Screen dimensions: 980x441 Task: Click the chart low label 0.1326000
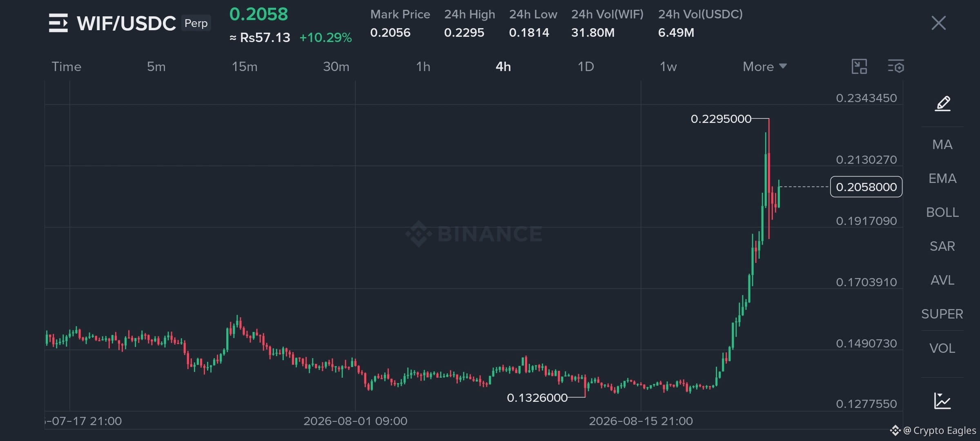coord(537,398)
